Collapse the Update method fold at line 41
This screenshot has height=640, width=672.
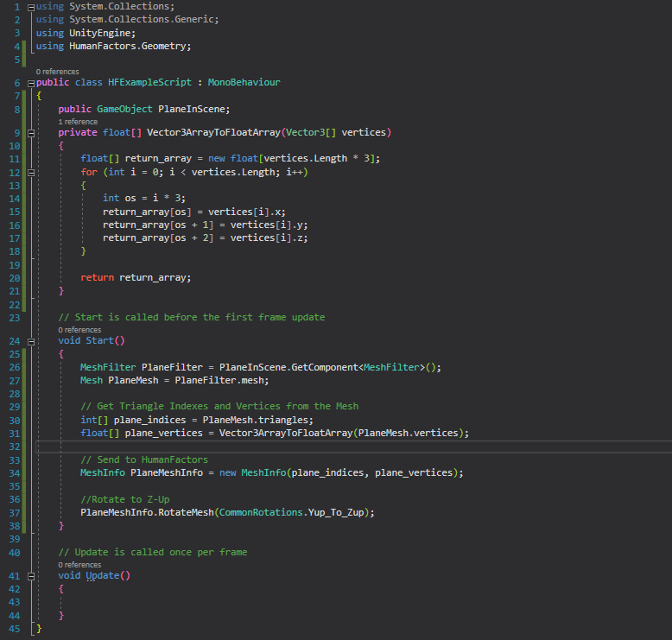pos(31,577)
